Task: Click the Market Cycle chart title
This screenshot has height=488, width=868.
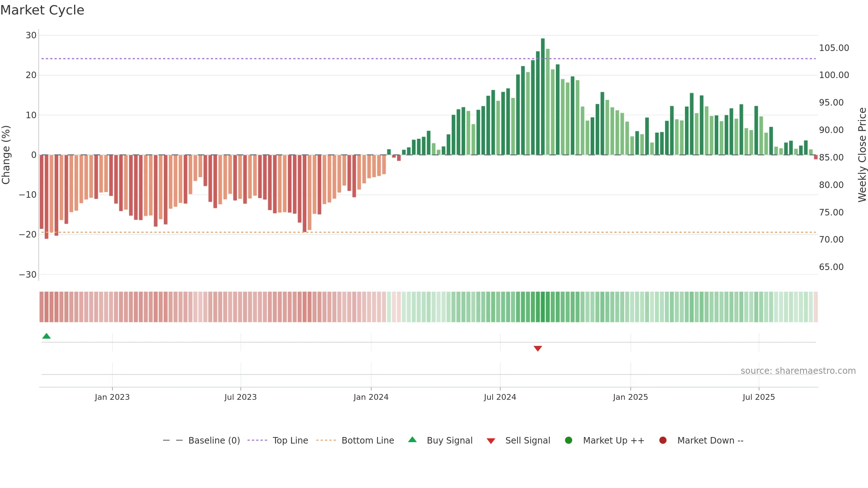Action: point(42,10)
